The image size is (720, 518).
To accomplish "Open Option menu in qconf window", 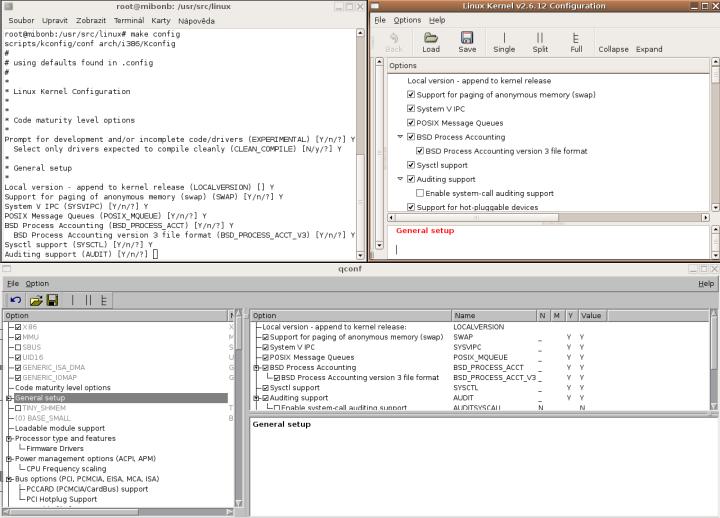I will point(37,283).
